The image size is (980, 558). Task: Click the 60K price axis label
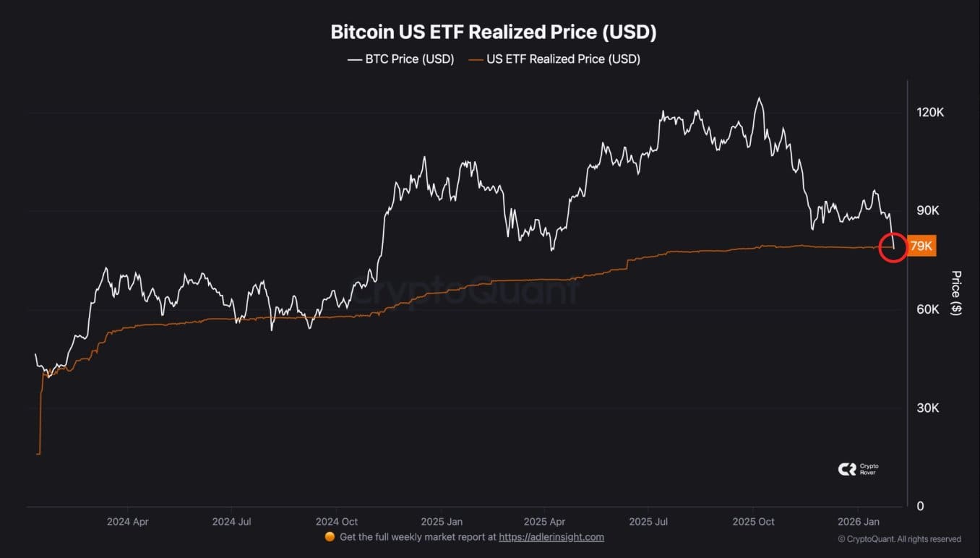pos(927,309)
